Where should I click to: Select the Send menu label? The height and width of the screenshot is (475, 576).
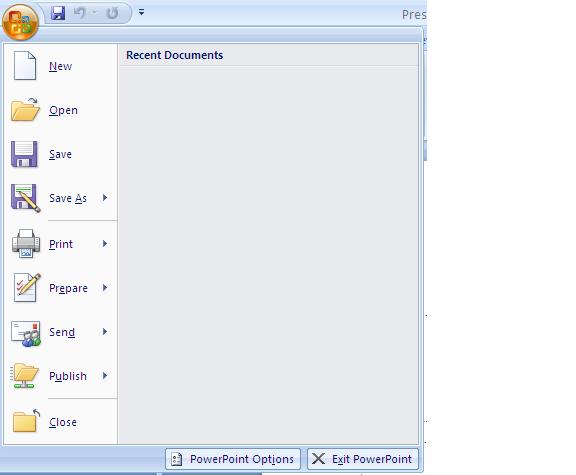point(62,332)
